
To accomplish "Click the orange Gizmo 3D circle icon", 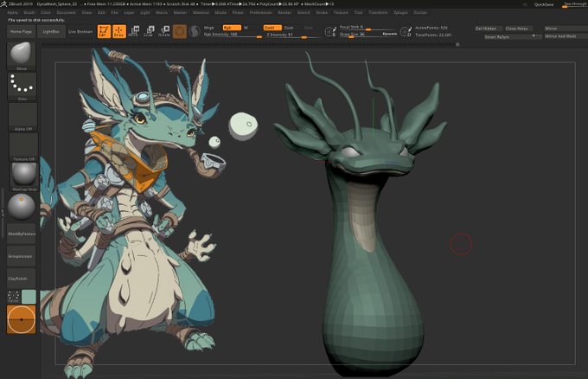I will [x=180, y=31].
